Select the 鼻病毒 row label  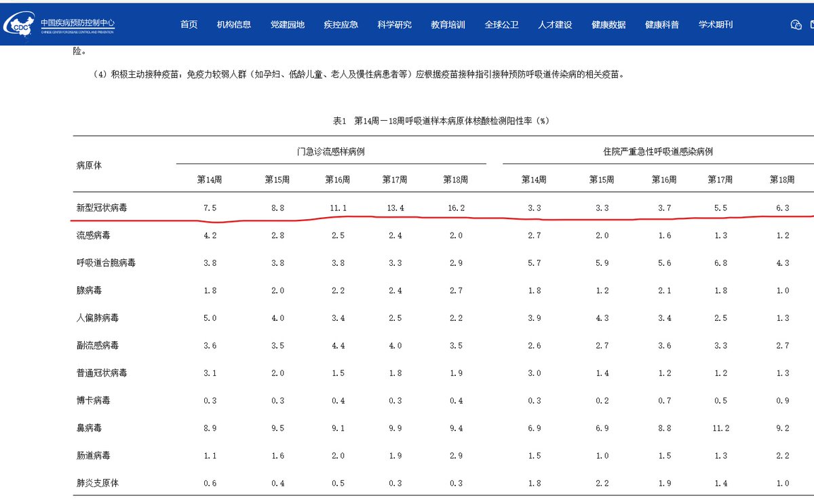point(89,428)
